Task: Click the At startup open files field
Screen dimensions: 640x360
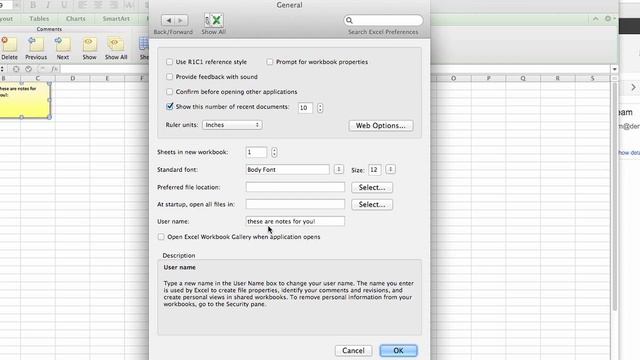Action: coord(295,204)
